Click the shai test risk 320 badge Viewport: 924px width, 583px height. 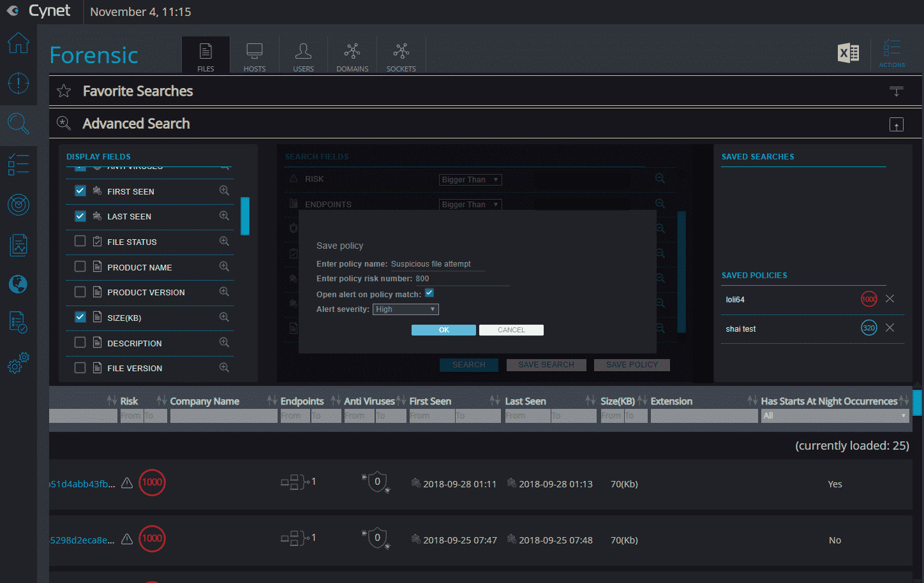pyautogui.click(x=869, y=328)
